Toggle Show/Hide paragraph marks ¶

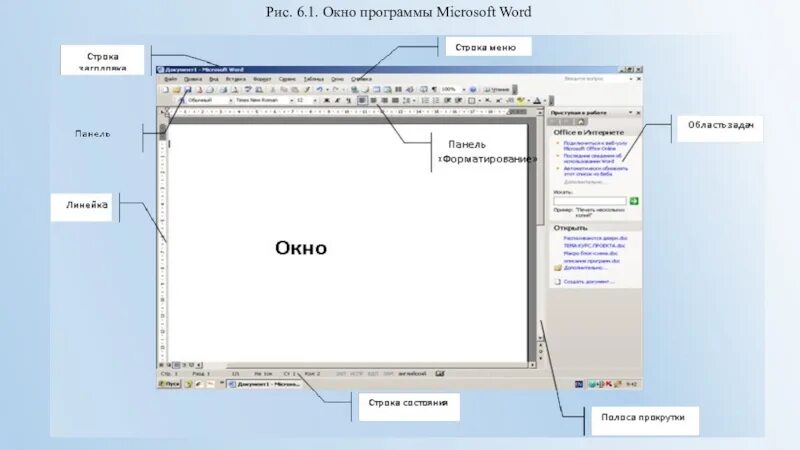coord(434,90)
